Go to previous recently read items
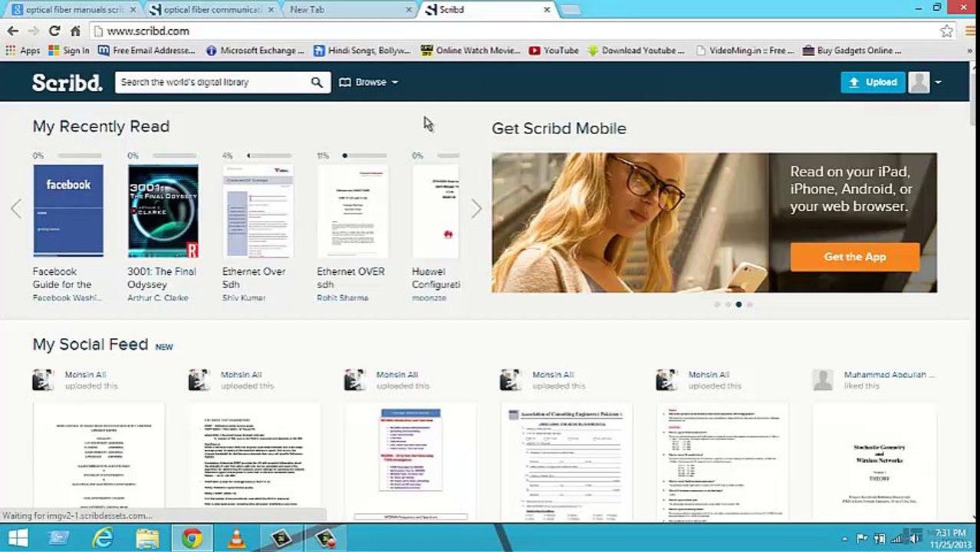 click(15, 209)
